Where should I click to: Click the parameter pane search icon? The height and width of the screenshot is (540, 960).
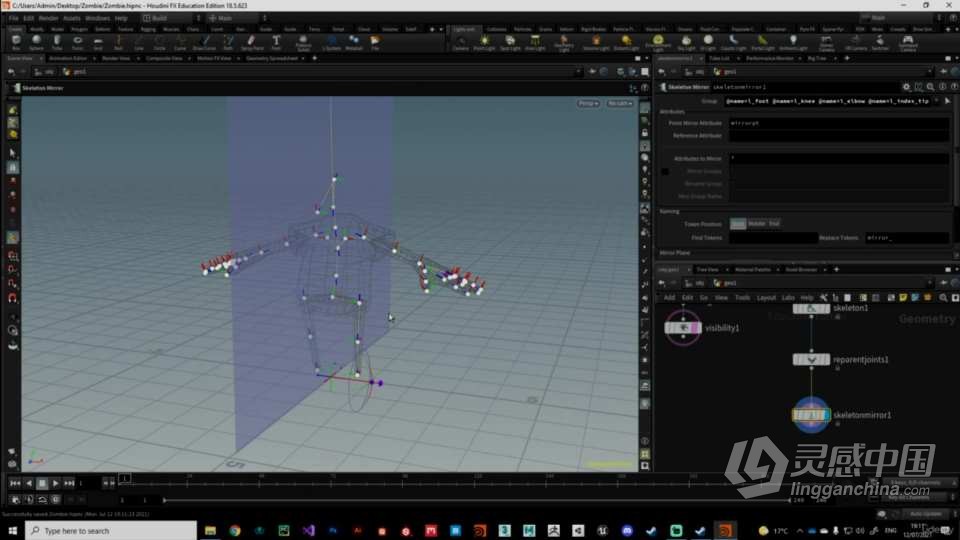click(x=931, y=87)
